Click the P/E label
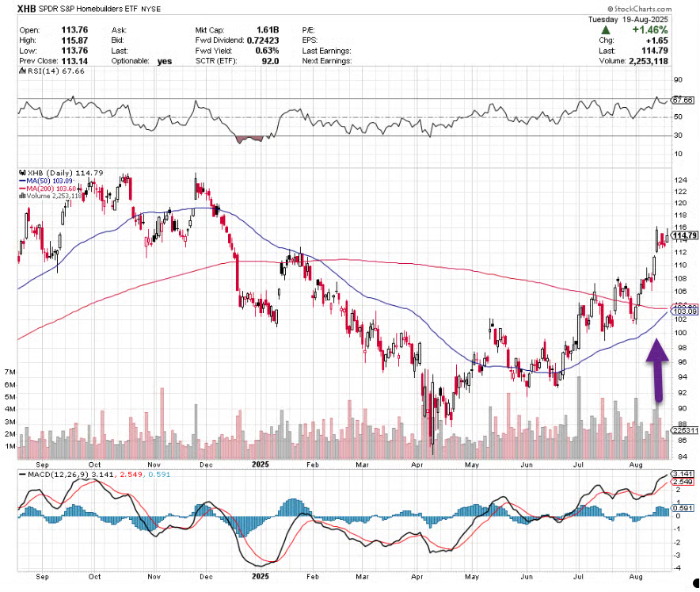 [x=309, y=30]
